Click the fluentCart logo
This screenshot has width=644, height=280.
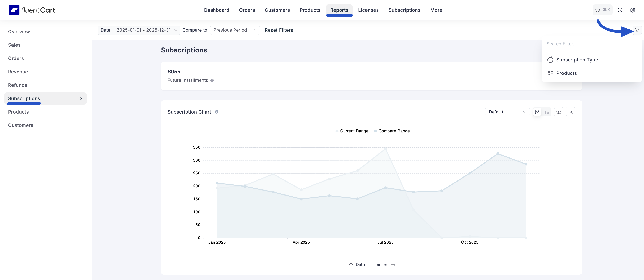pyautogui.click(x=32, y=10)
